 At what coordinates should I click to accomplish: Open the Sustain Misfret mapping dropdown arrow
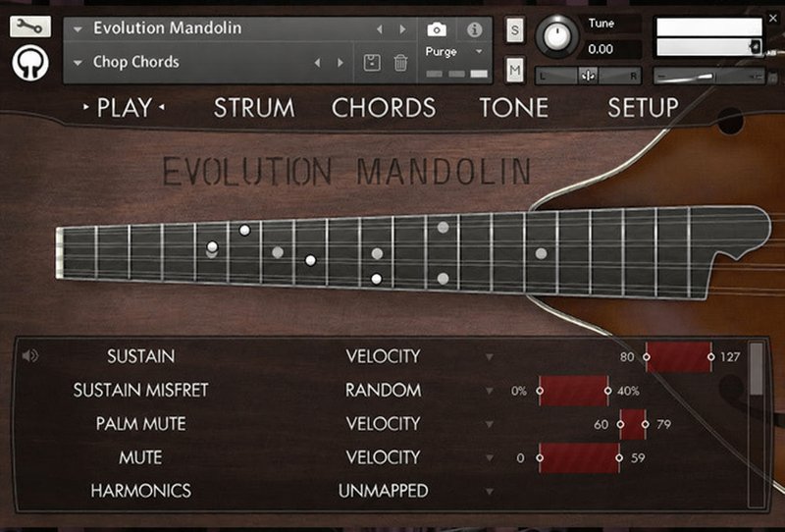coord(489,391)
